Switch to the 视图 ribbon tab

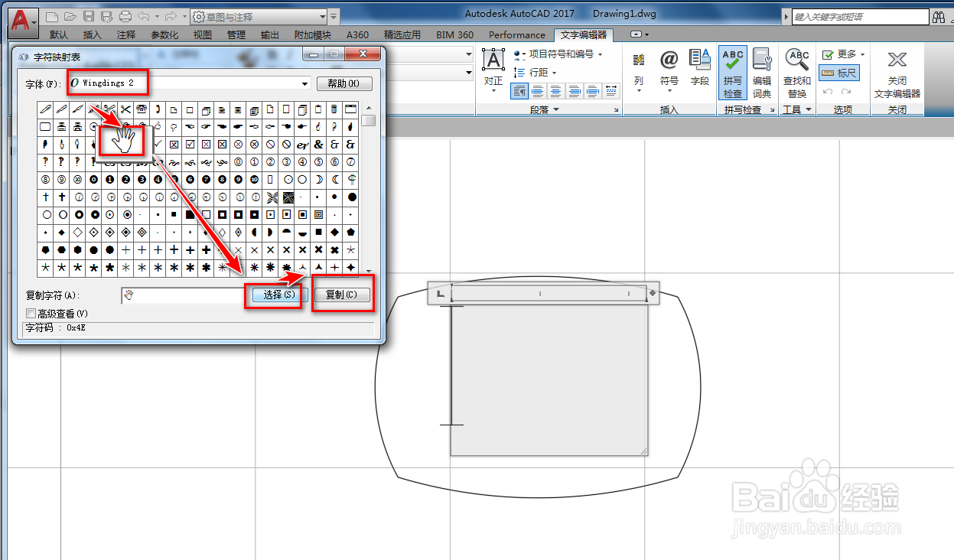203,35
